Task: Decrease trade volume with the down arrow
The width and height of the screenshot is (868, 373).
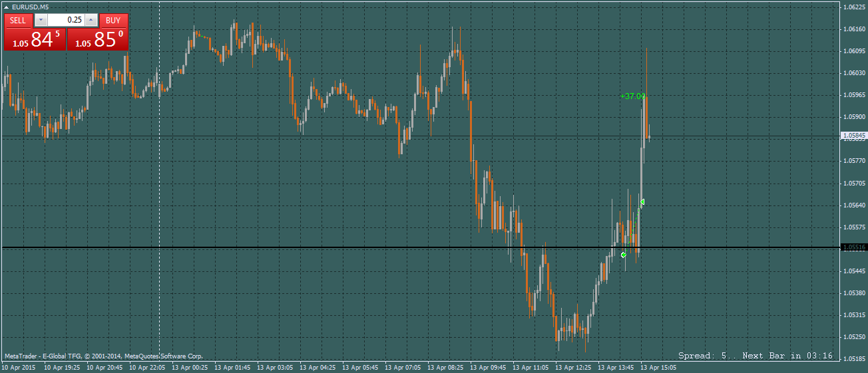Action: pos(41,20)
